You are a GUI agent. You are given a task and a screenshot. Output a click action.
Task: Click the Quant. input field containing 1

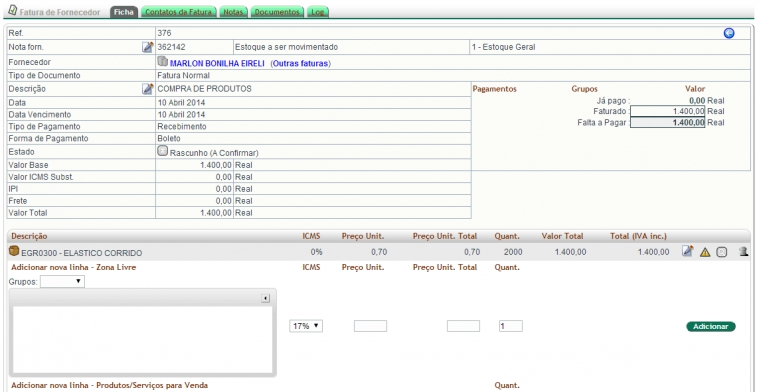tap(511, 326)
